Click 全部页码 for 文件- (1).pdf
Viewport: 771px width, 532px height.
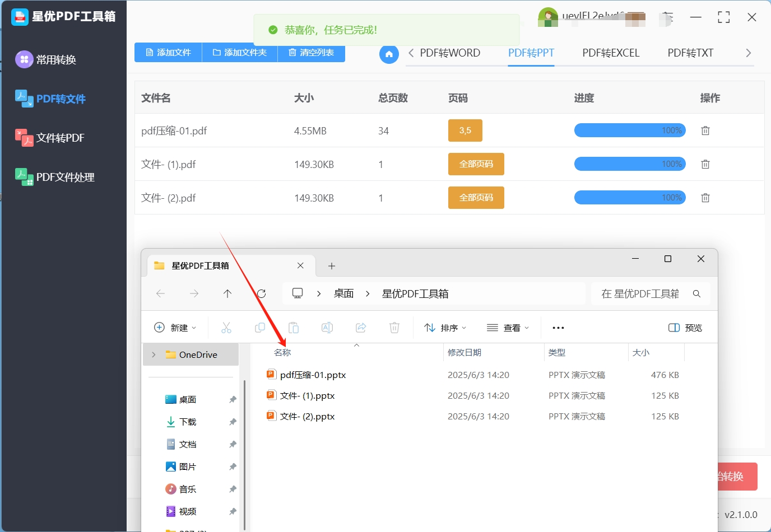[476, 164]
